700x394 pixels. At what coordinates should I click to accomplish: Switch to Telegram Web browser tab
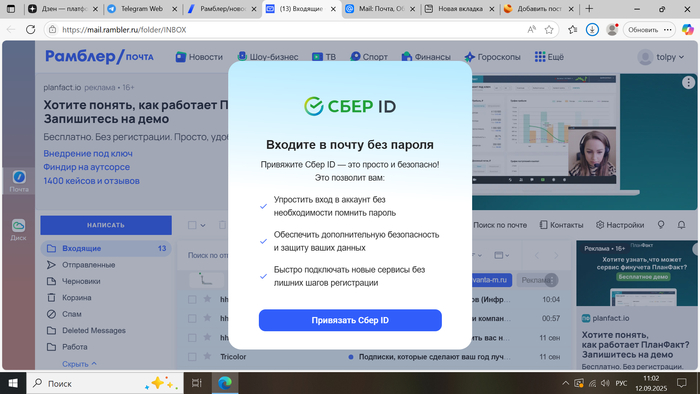coord(142,9)
